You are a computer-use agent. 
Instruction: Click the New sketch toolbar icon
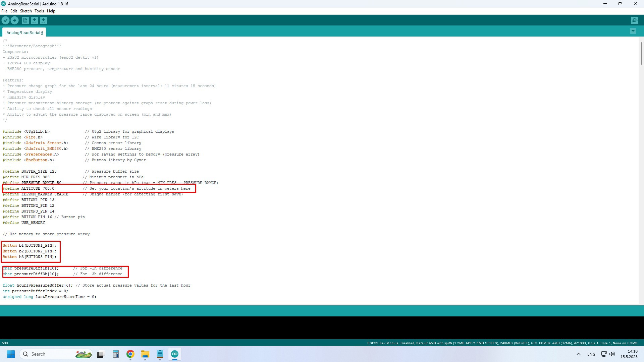point(25,20)
